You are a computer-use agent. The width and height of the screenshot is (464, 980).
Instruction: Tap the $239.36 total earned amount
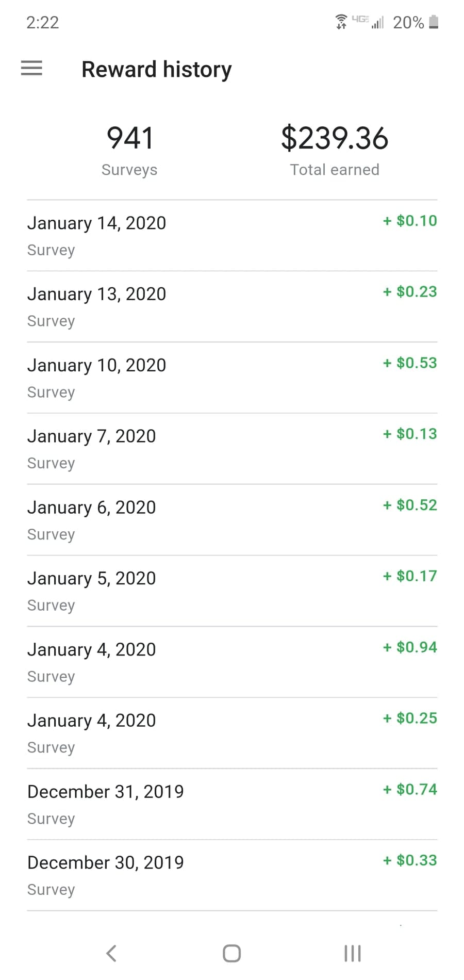click(x=335, y=139)
